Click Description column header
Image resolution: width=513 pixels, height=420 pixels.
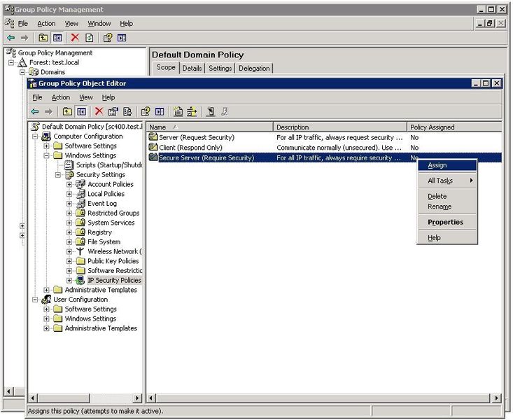(x=340, y=127)
